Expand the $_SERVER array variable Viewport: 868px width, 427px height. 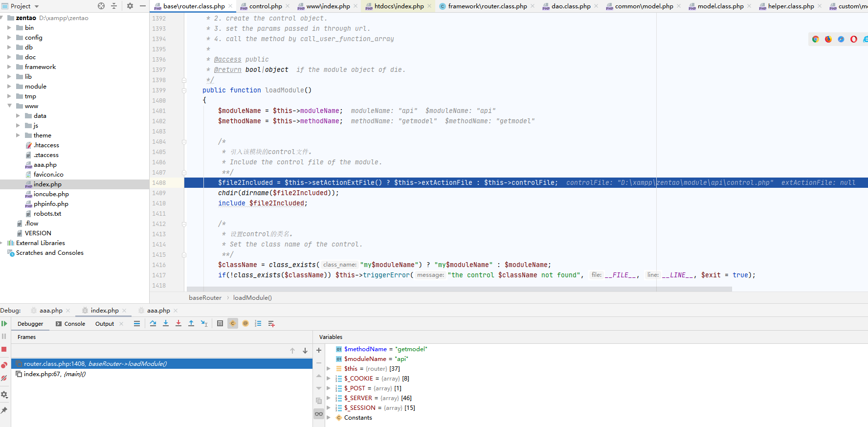[x=329, y=398]
